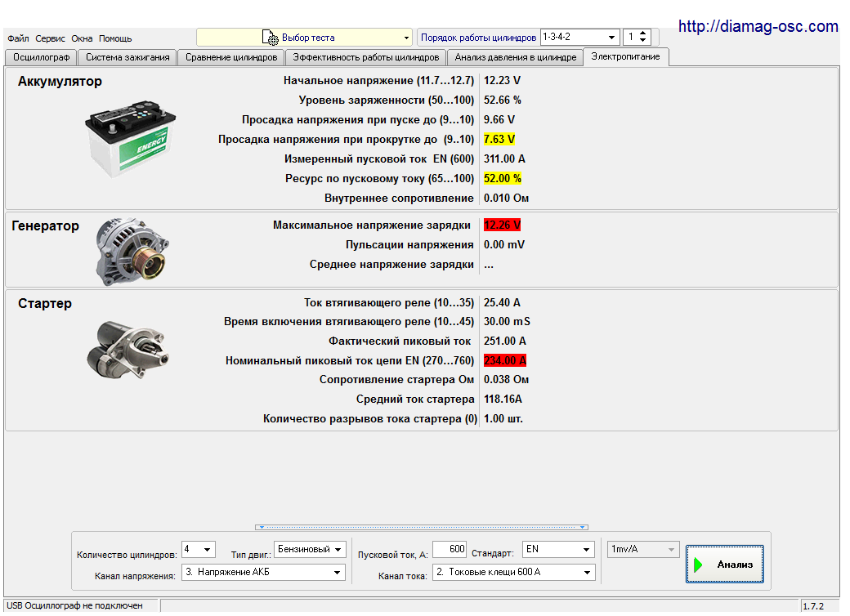Viewport: 850px width, 616px height.
Task: Click the 0.038 Ом starter resistance value
Action: point(506,379)
